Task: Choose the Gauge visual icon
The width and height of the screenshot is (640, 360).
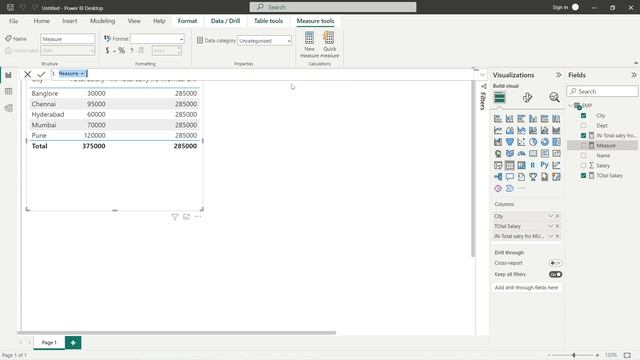Action: pos(521,153)
